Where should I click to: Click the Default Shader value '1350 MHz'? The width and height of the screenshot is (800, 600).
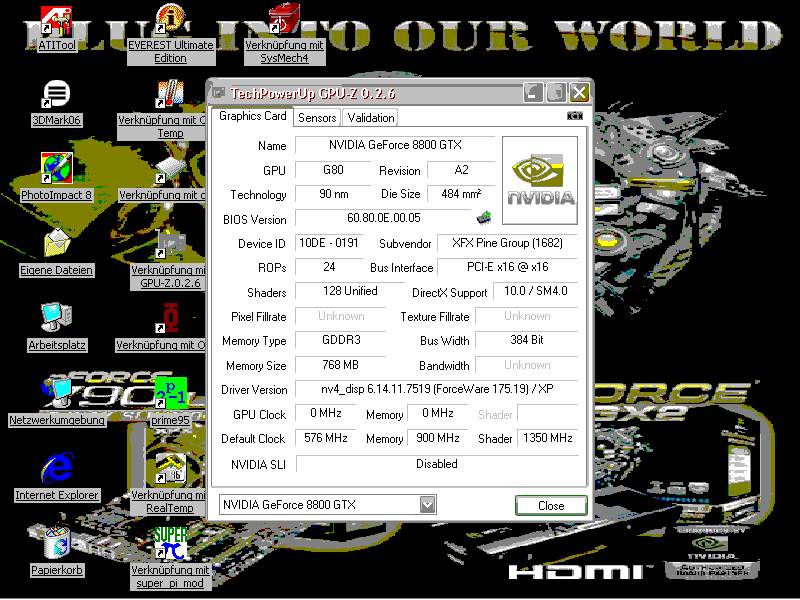point(548,438)
